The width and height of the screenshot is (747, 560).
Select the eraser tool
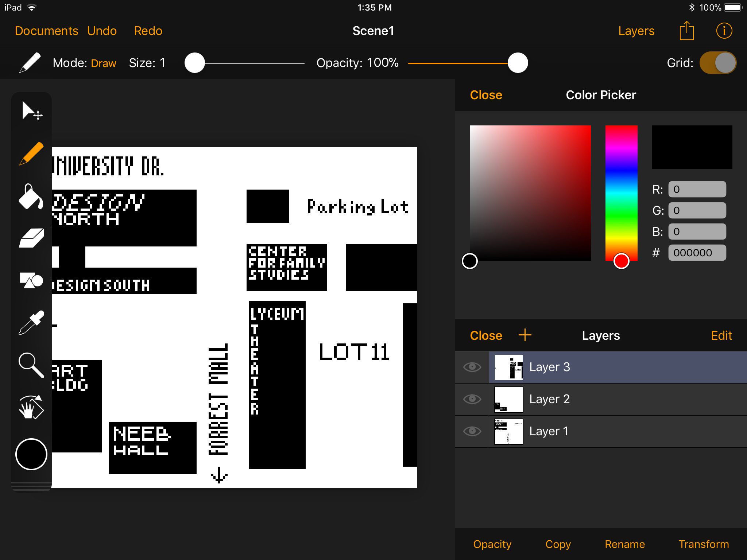click(31, 238)
